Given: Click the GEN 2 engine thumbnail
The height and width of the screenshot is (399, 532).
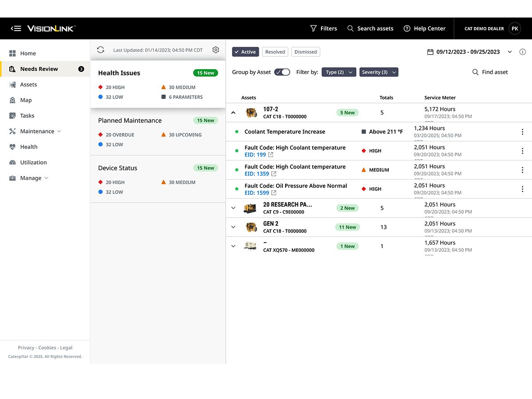Looking at the screenshot, I should pyautogui.click(x=251, y=227).
